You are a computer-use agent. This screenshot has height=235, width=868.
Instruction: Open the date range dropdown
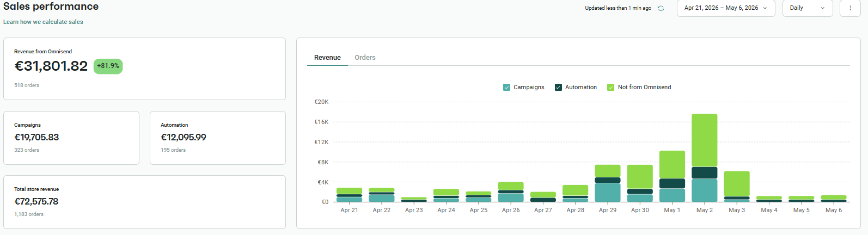726,8
